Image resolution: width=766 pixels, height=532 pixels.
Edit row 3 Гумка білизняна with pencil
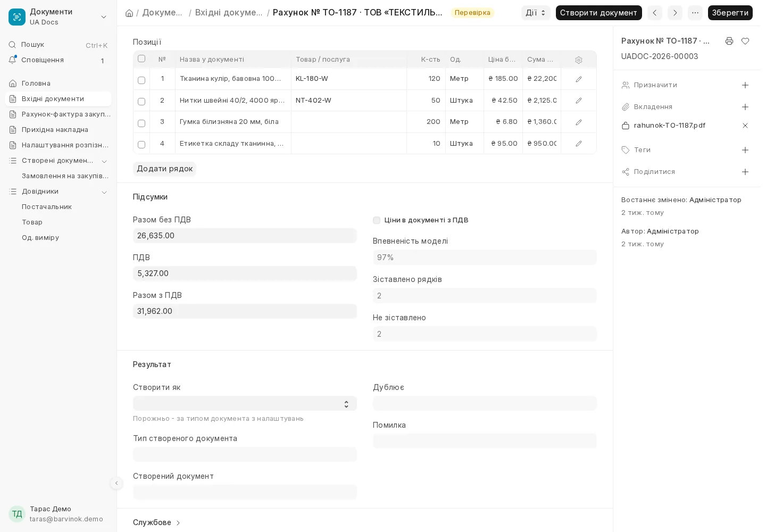(x=579, y=122)
